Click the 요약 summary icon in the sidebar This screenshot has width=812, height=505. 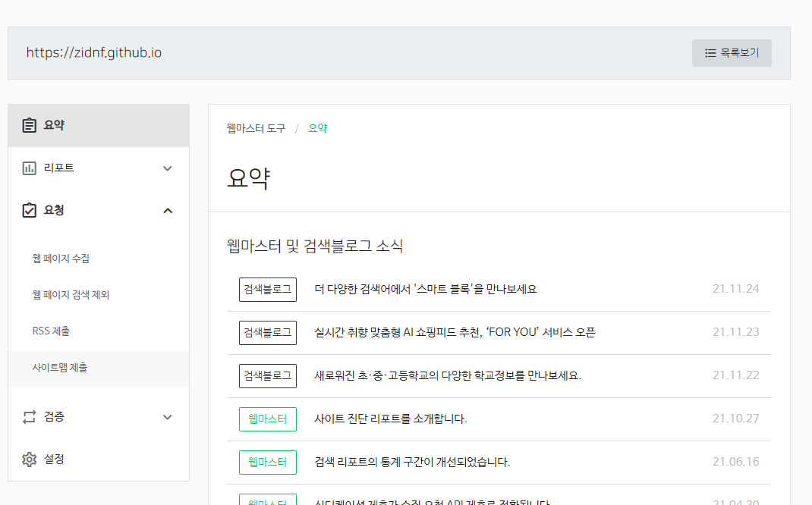coord(29,125)
